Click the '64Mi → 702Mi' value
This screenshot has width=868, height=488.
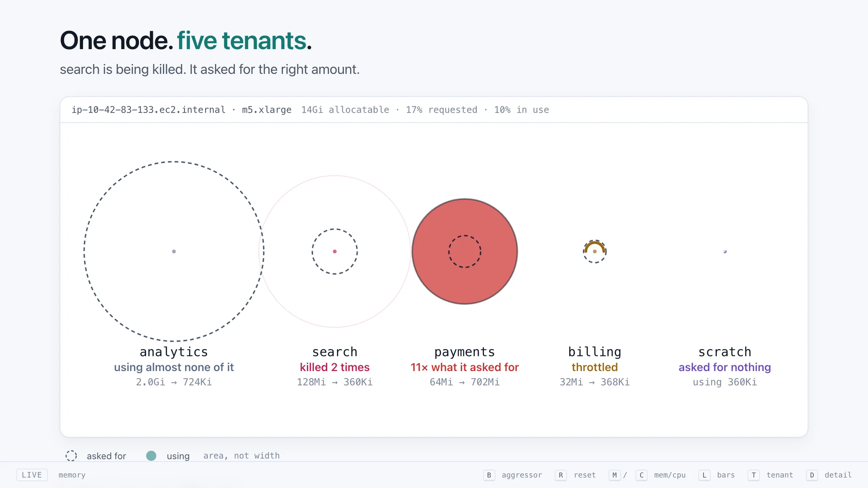click(x=465, y=382)
